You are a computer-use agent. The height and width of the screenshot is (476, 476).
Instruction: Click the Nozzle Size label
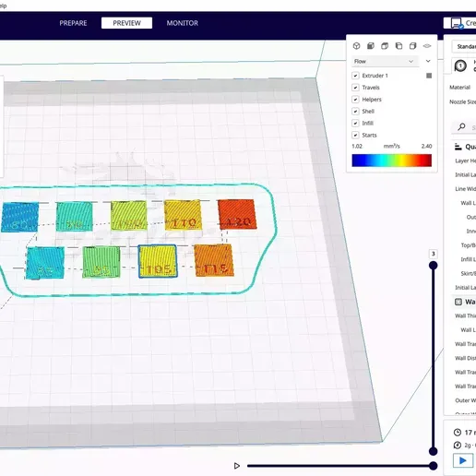click(x=462, y=101)
